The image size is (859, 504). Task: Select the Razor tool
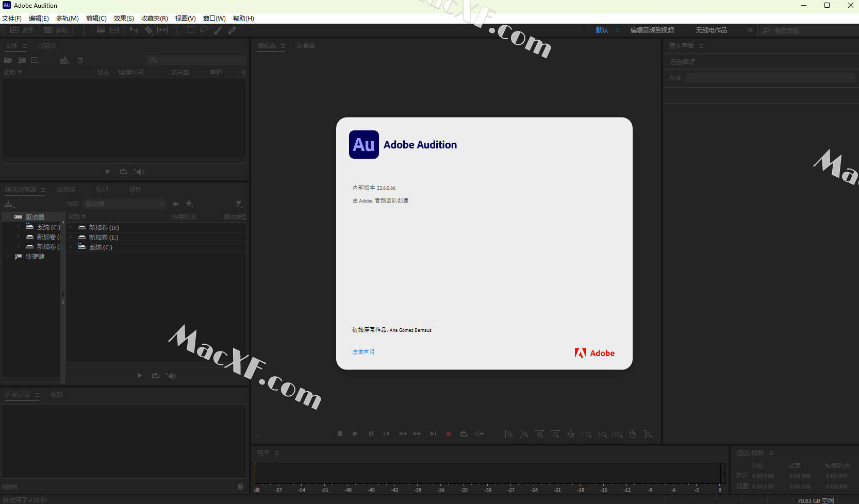pos(148,30)
